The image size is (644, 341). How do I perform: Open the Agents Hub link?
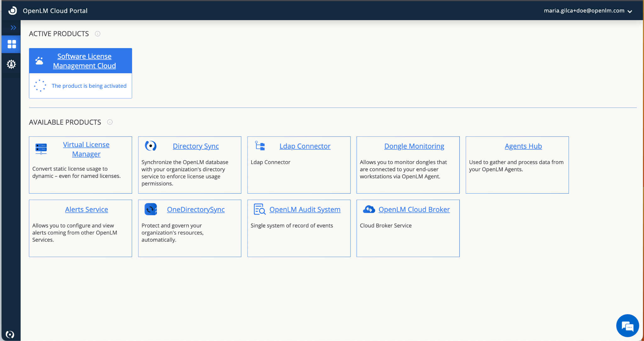523,146
